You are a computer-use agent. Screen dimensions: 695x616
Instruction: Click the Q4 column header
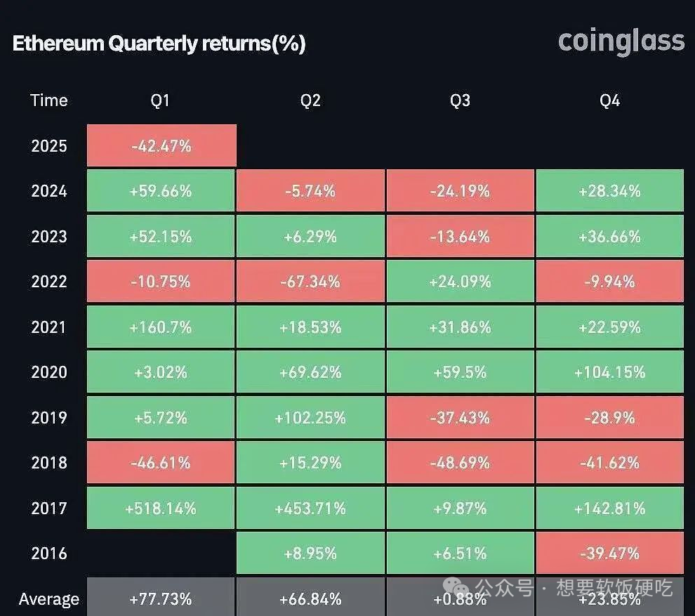click(609, 100)
